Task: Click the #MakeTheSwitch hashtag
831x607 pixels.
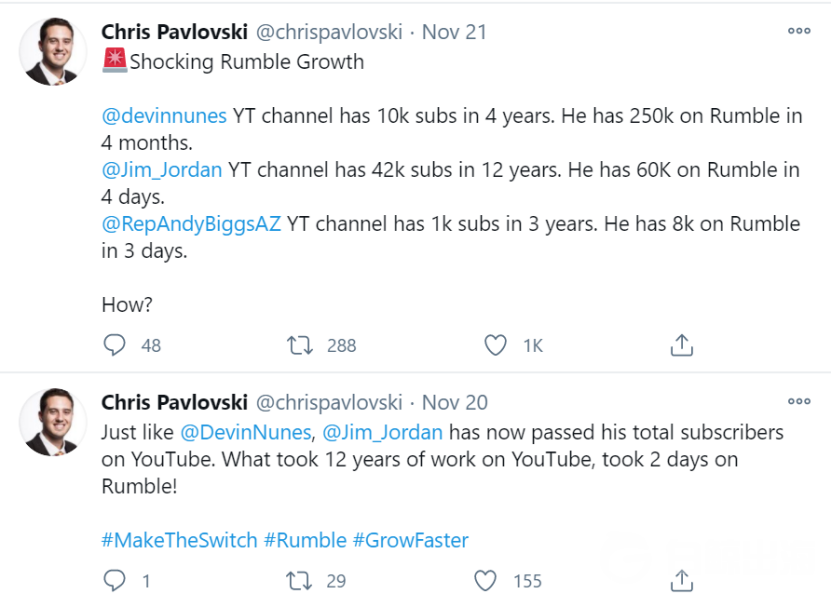Action: 179,541
